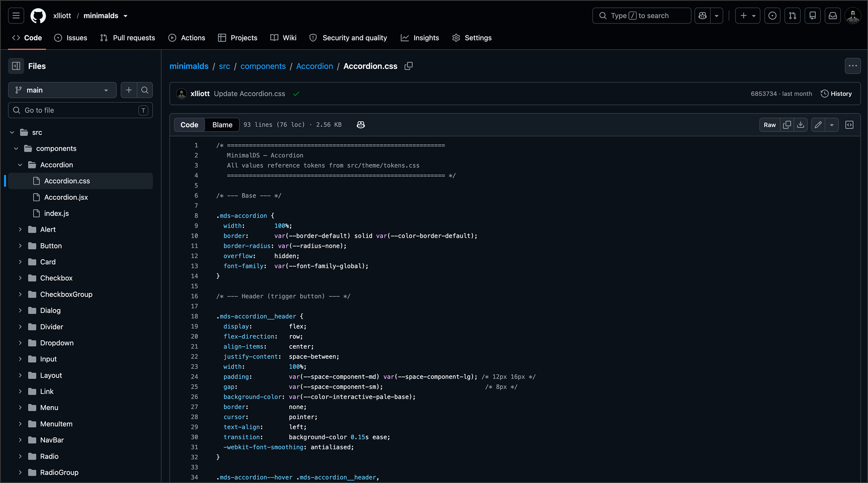Expand the Checkbox folder
This screenshot has width=868, height=483.
(20, 278)
